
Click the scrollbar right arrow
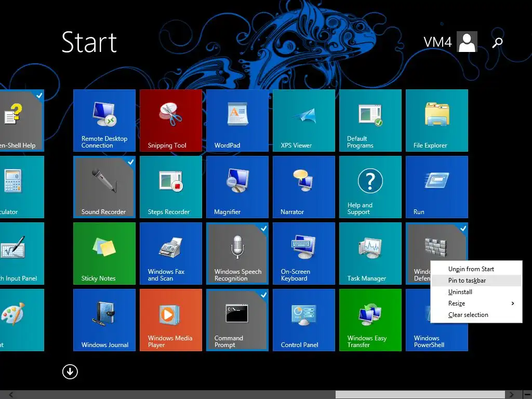pyautogui.click(x=511, y=395)
